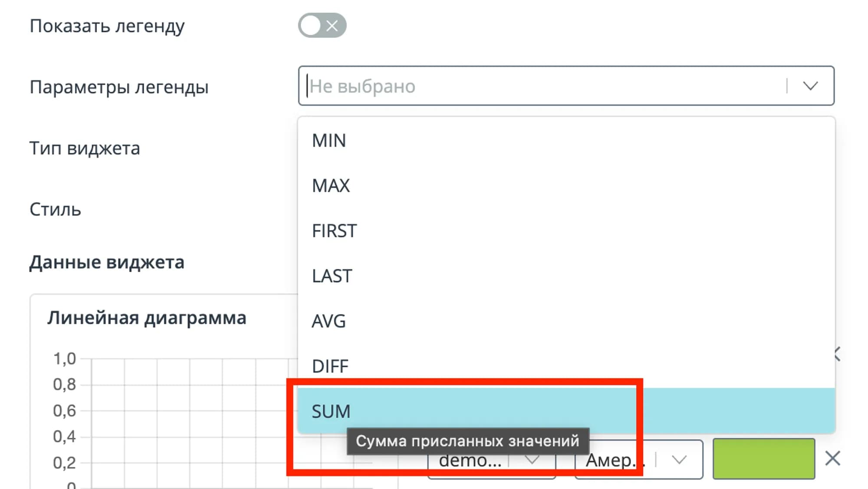Toggle the Показать легенду switch

(x=322, y=26)
